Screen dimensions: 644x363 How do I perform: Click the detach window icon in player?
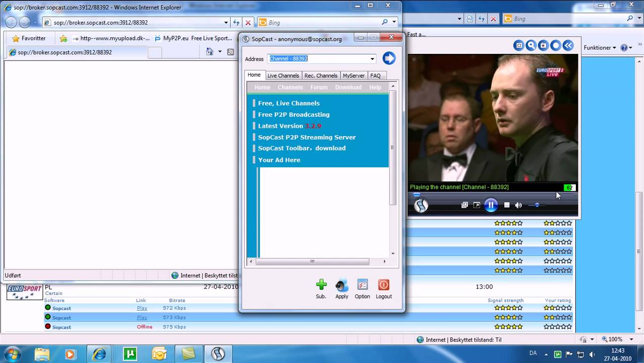click(465, 205)
